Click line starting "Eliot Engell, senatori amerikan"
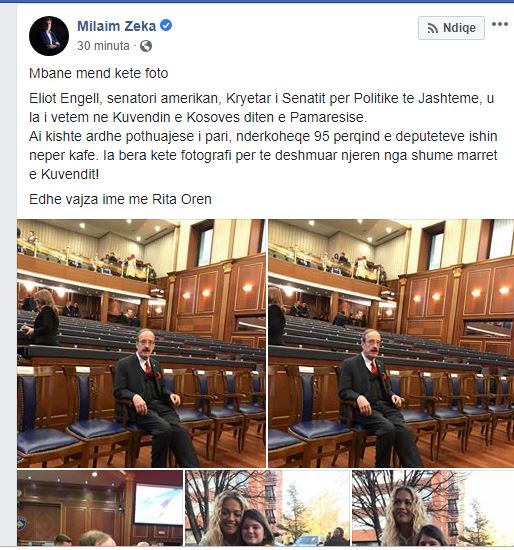Viewport: 514px width, 550px height. point(261,98)
